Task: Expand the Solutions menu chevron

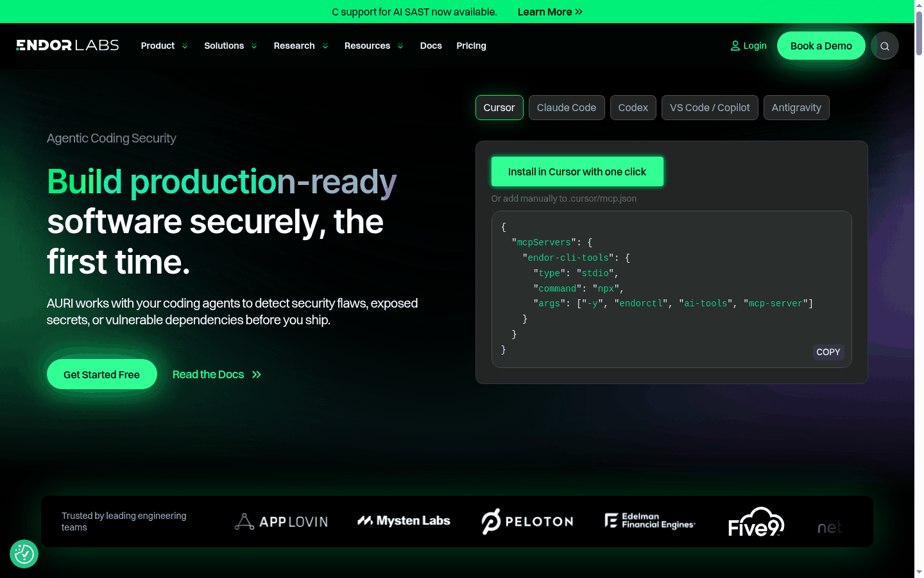Action: pyautogui.click(x=254, y=46)
